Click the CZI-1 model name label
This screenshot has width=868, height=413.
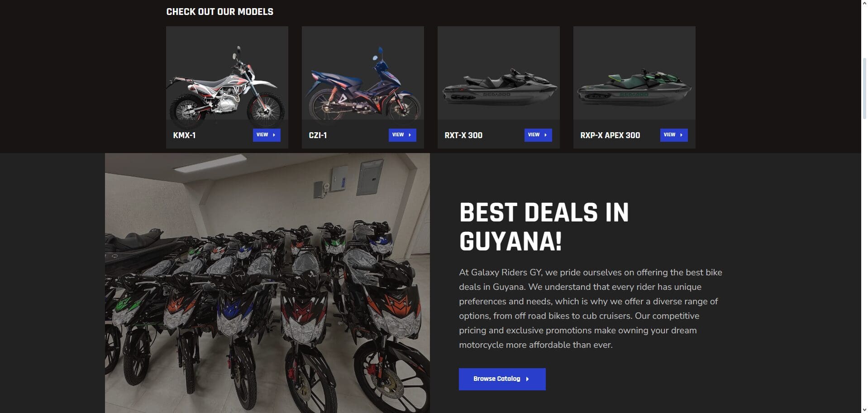(x=318, y=135)
